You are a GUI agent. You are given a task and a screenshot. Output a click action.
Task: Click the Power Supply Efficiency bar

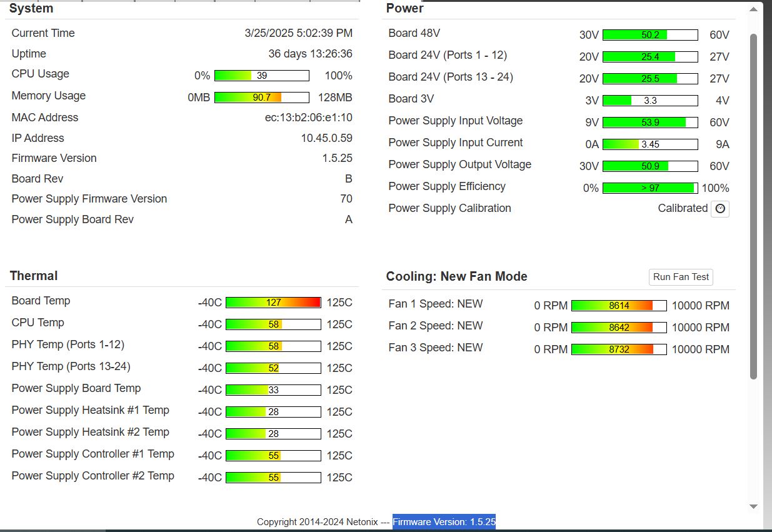tap(650, 188)
